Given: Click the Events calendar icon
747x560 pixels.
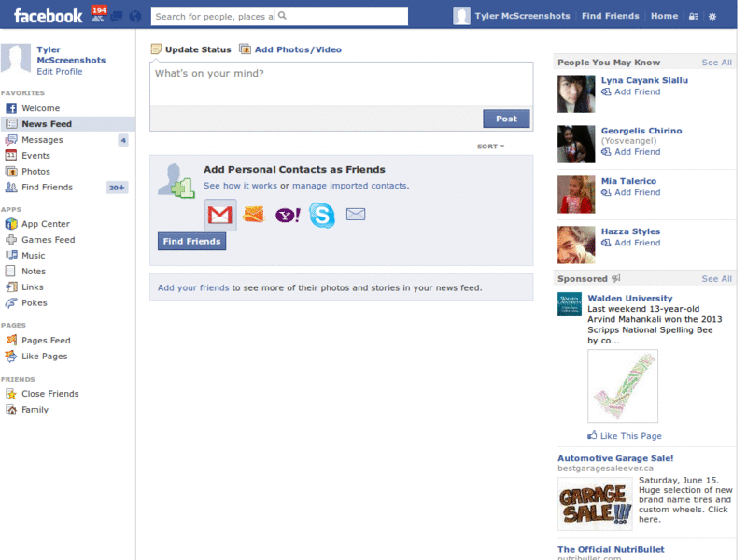Looking at the screenshot, I should (x=11, y=155).
